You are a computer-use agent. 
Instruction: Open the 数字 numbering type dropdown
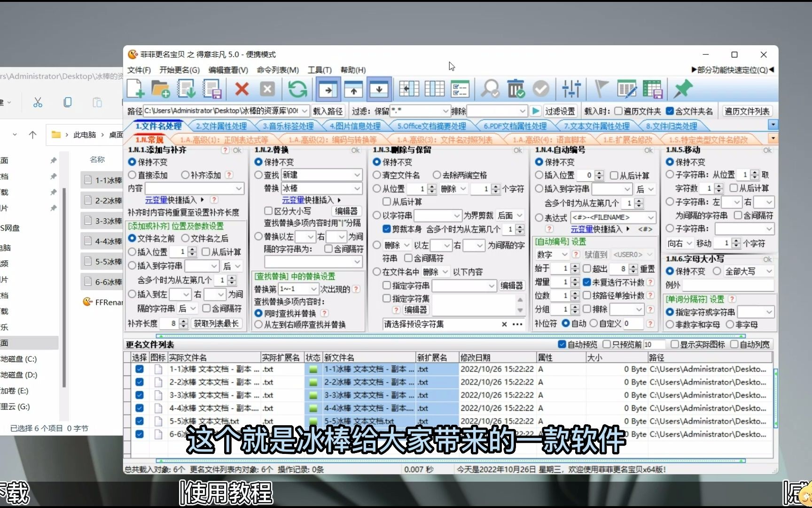(x=564, y=254)
